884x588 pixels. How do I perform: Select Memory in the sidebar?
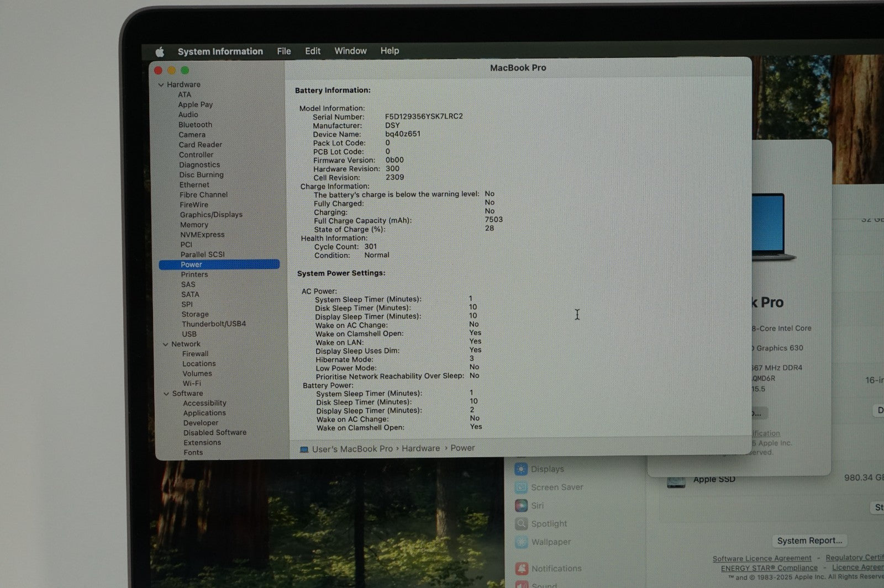click(194, 225)
